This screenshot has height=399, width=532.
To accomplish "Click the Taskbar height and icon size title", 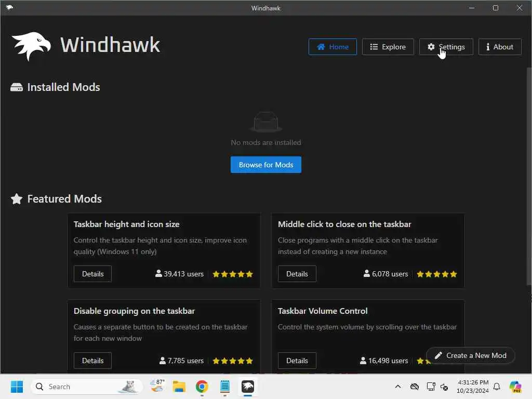I will click(x=127, y=224).
